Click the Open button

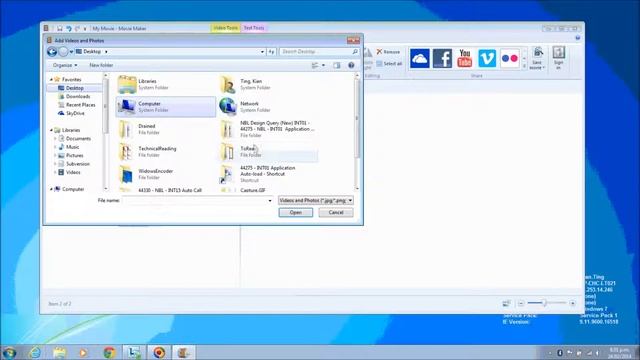coord(296,212)
